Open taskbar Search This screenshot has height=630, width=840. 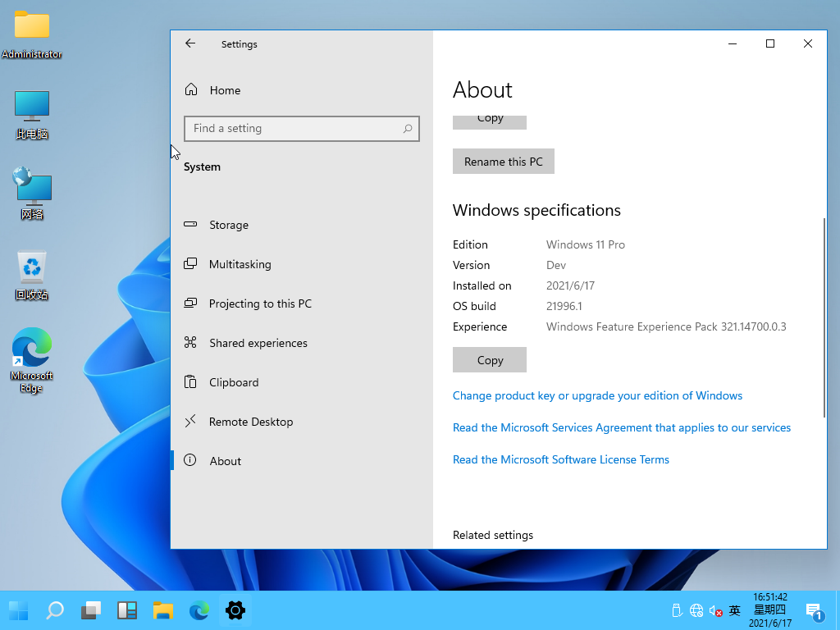pyautogui.click(x=55, y=610)
